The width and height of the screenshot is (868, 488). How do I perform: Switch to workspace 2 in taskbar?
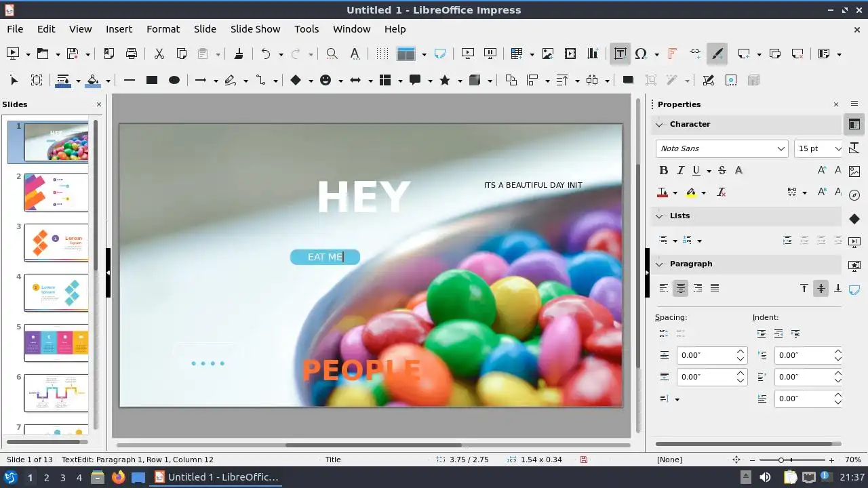point(46,478)
